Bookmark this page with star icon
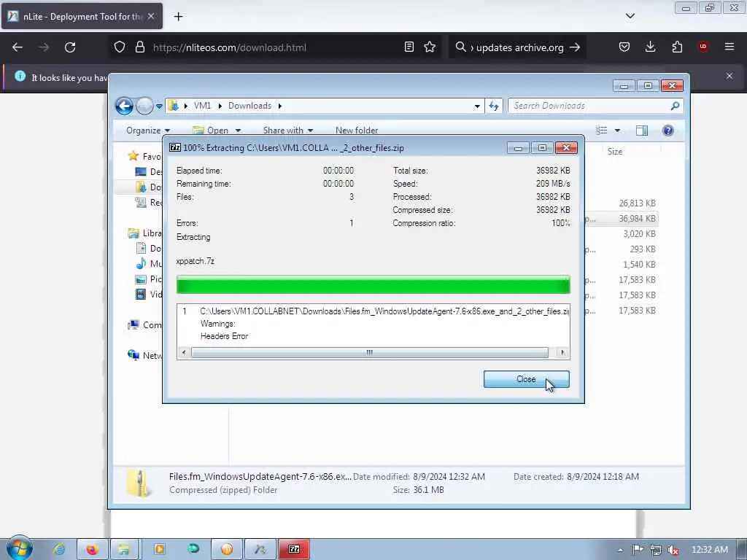 (x=430, y=47)
